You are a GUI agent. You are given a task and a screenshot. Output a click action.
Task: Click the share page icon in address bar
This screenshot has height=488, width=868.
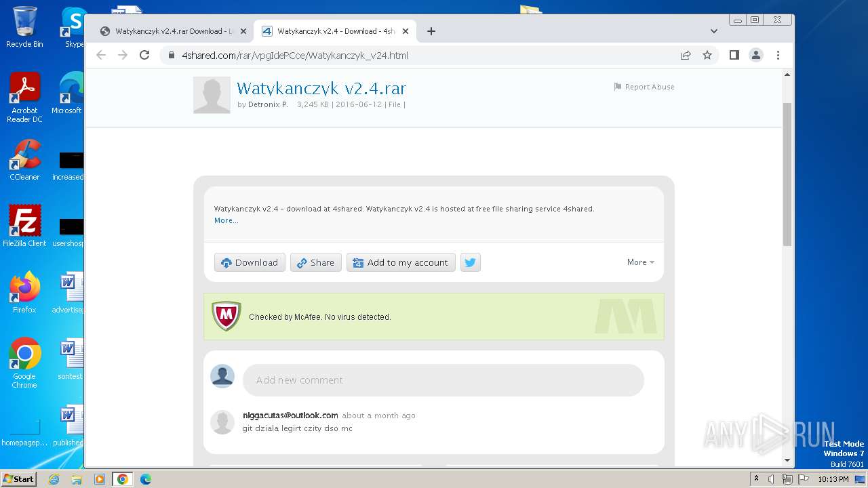click(686, 55)
